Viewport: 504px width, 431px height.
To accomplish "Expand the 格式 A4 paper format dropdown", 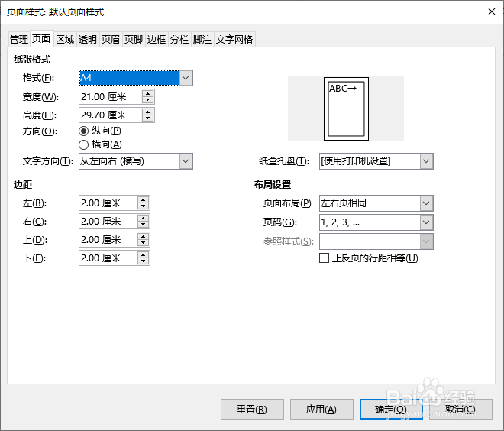I will [186, 78].
